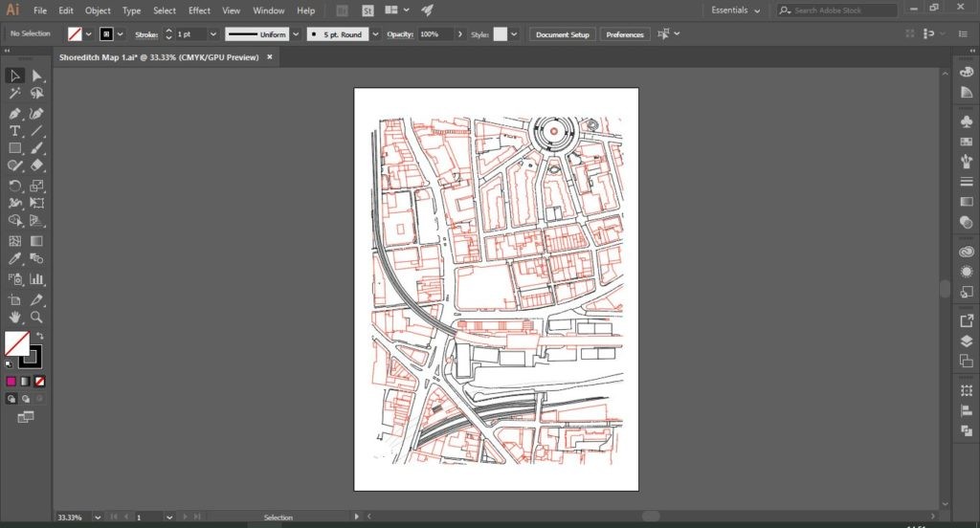Select the Hand tool
Screen dimensions: 980x528
click(x=15, y=317)
